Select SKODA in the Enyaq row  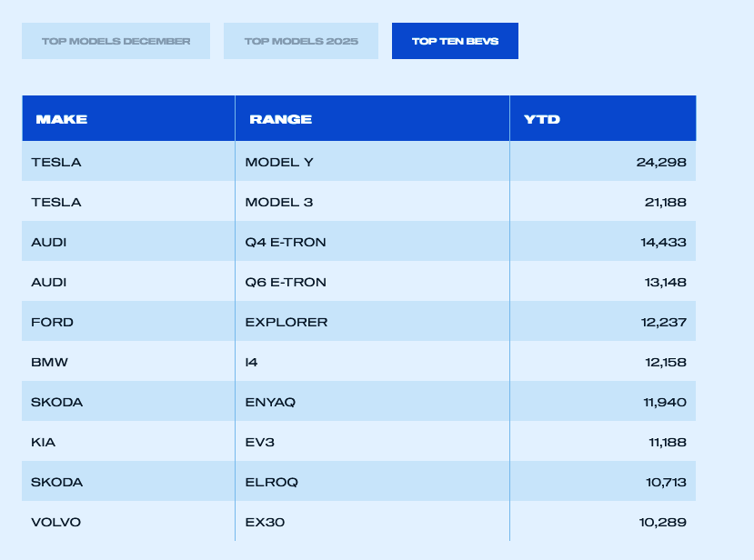[56, 402]
